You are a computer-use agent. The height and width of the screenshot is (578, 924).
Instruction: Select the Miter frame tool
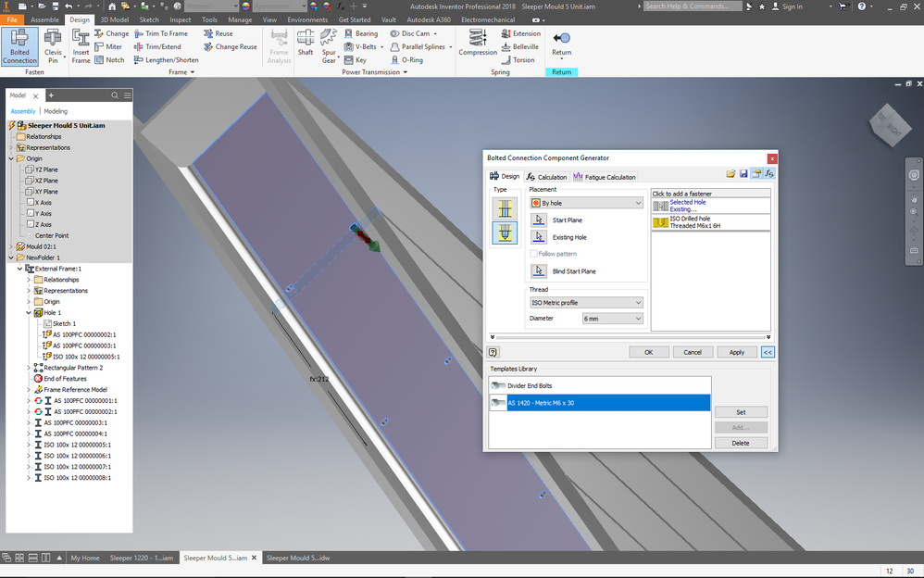107,46
